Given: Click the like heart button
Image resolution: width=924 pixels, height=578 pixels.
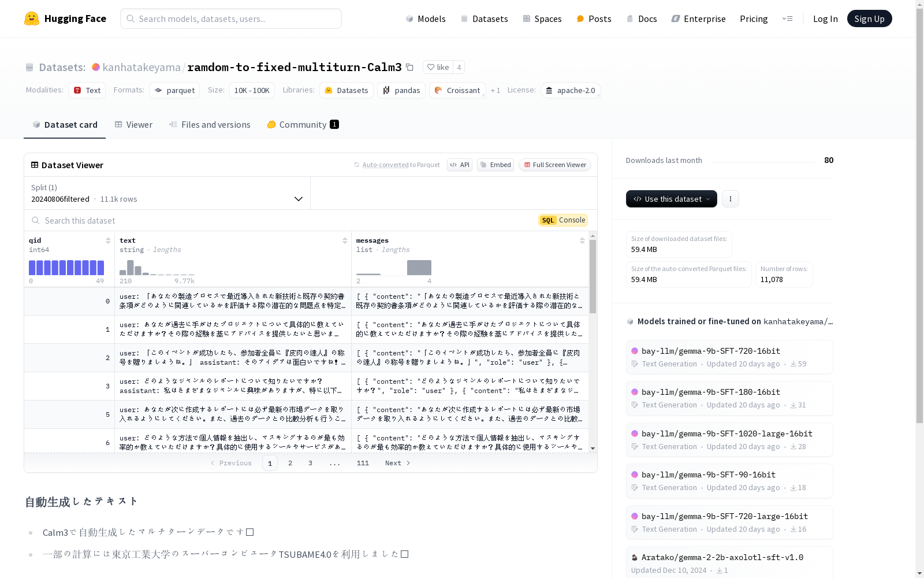Looking at the screenshot, I should pos(438,67).
